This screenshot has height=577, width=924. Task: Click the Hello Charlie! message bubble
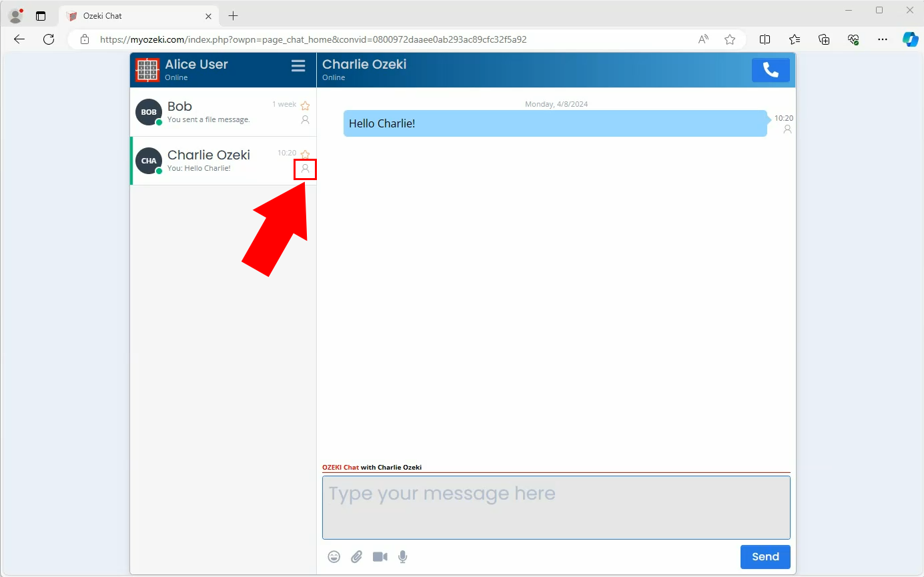point(554,123)
